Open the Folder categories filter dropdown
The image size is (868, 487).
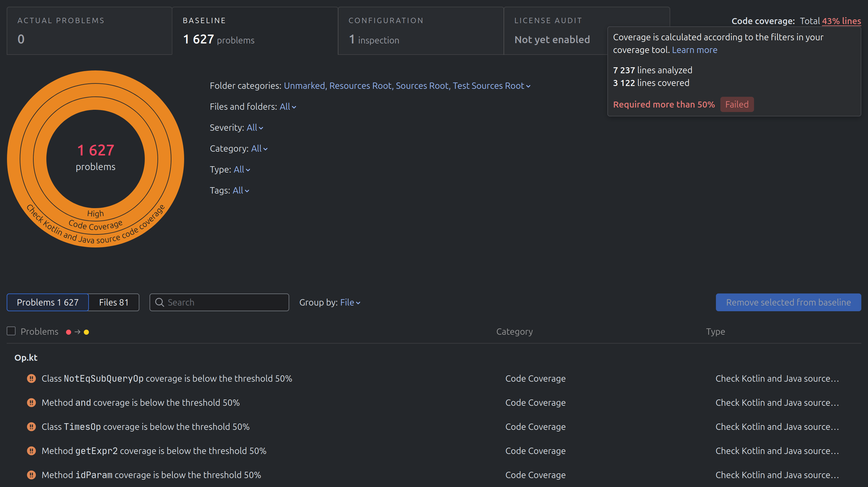(x=407, y=86)
